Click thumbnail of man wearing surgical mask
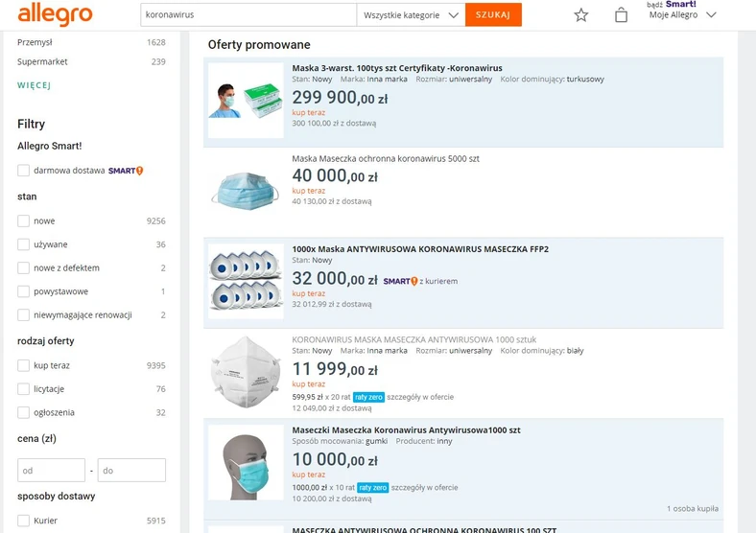Viewport: 756px width, 533px height. click(246, 101)
